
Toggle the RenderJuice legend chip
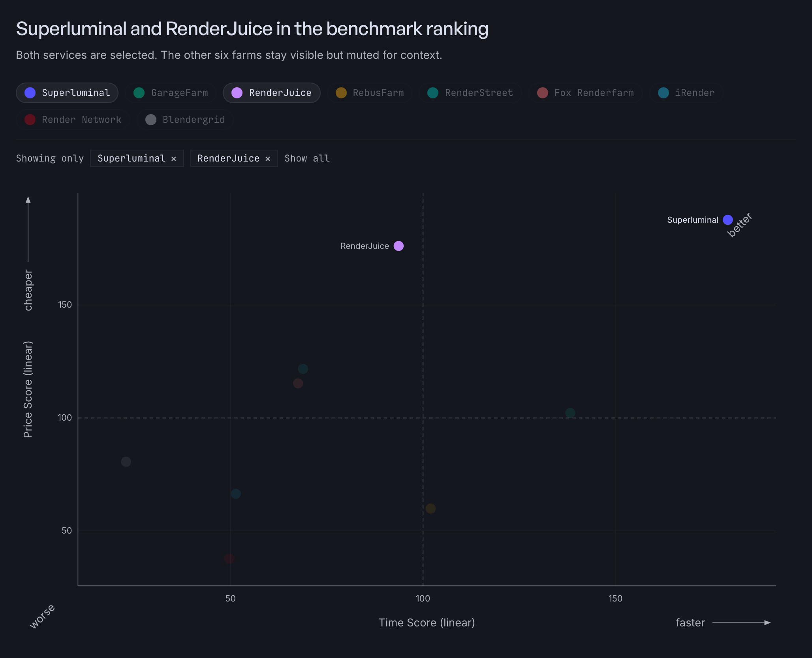tap(272, 93)
